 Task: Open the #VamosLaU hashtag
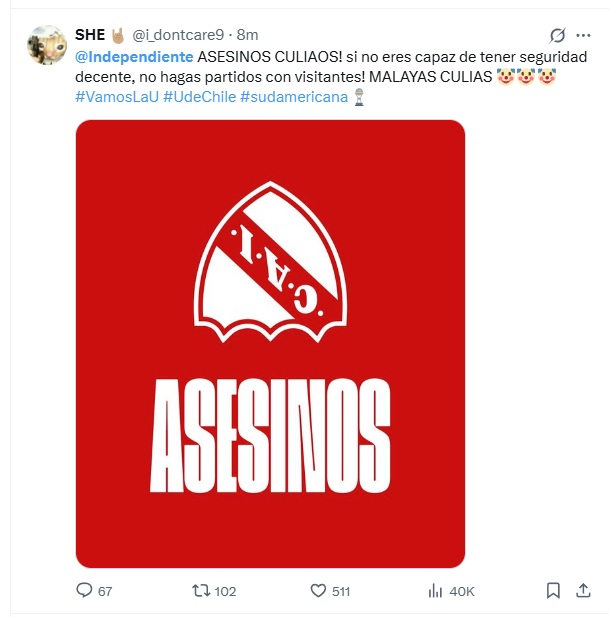117,97
